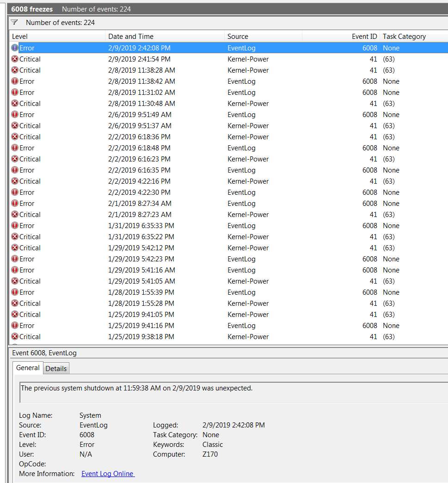Screen dimensions: 448x483
Task: Select date cell 2/2/2019 6:16:23 PM
Action: click(139, 159)
